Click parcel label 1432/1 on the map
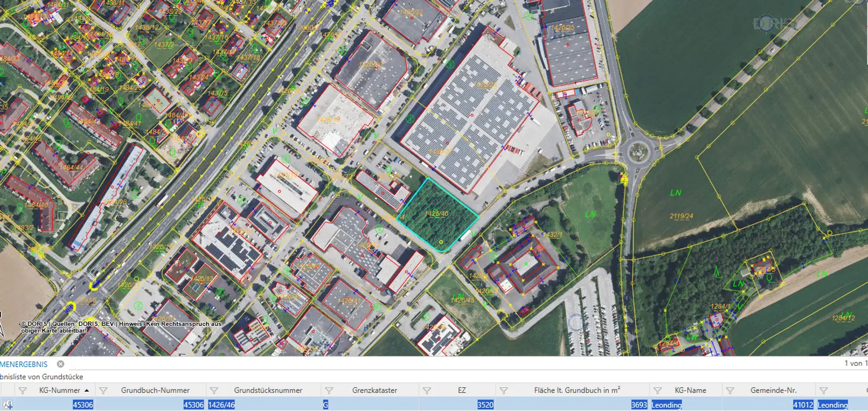This screenshot has height=411, width=868. [552, 234]
